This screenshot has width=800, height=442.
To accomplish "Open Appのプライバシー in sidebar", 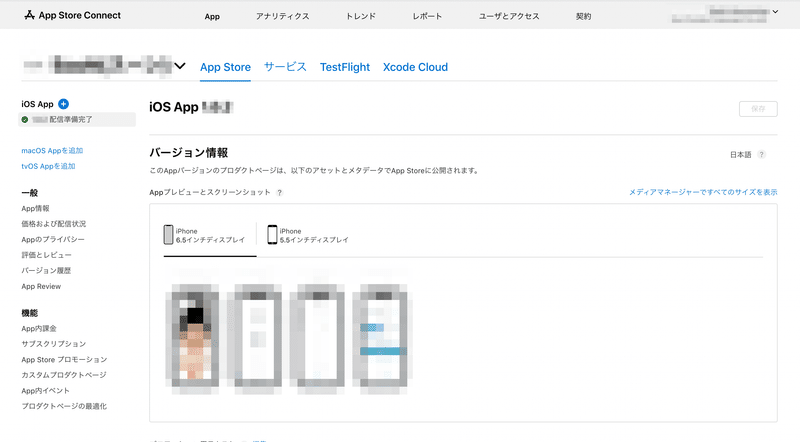I will [53, 239].
